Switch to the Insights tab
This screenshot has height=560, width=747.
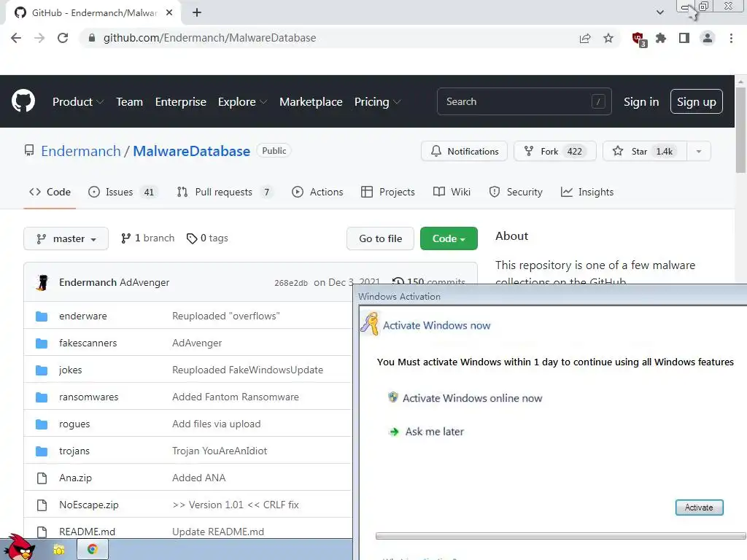(587, 192)
